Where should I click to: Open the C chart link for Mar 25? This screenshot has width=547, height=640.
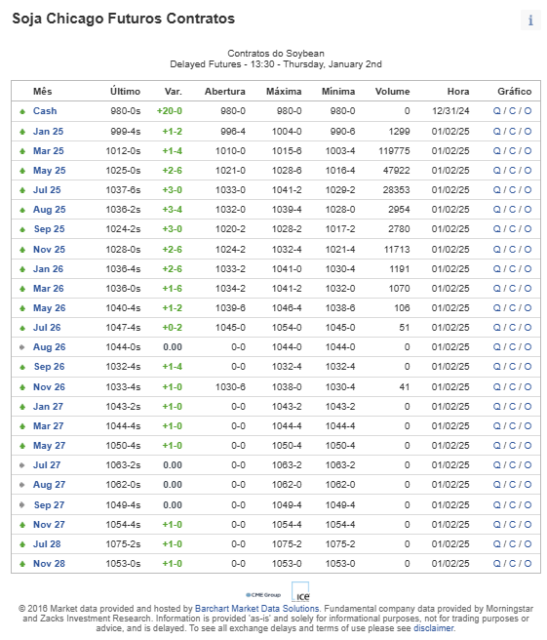tap(512, 151)
